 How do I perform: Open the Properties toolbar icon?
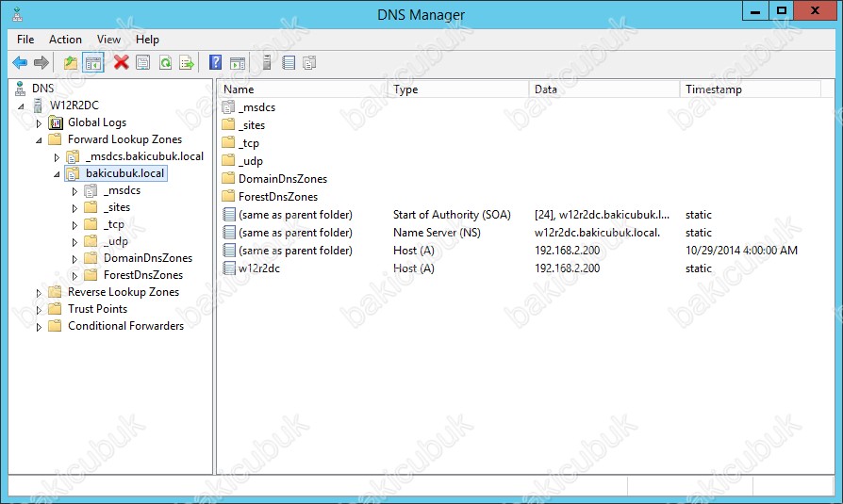143,63
